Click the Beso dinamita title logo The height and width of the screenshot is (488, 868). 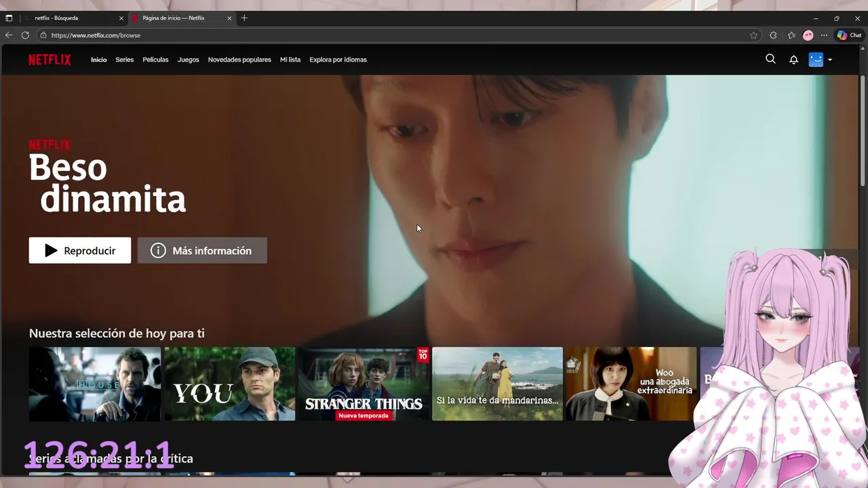pos(107,183)
